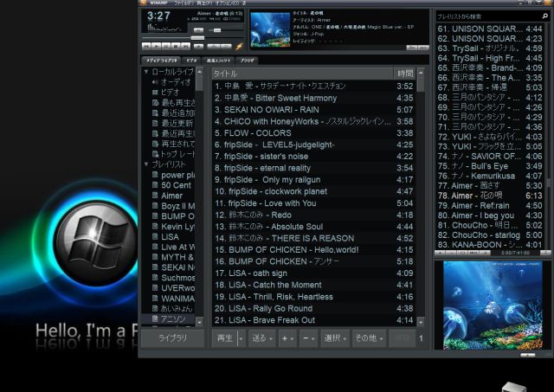Collapse the ローカルライブラリ tree node

click(146, 72)
